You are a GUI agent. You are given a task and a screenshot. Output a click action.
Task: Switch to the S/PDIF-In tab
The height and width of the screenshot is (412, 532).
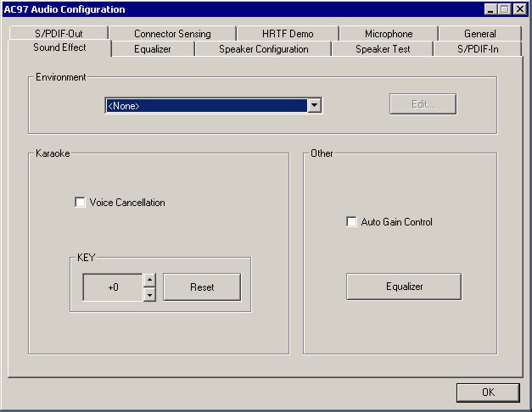click(478, 49)
